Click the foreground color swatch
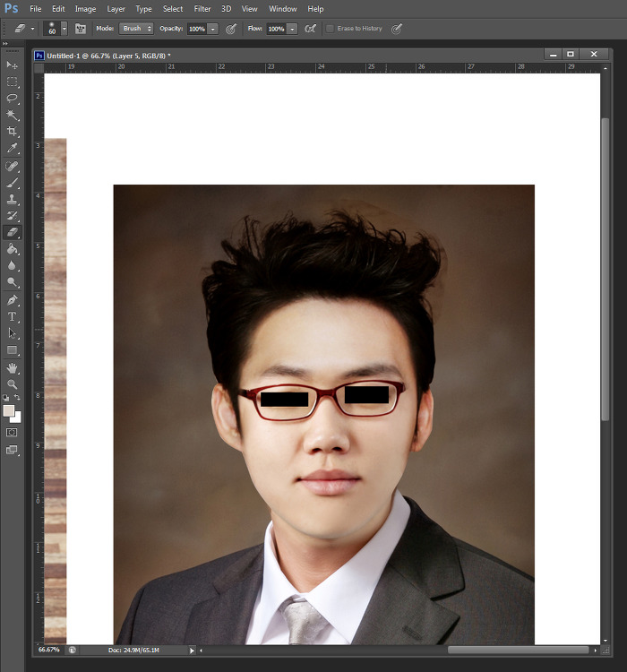The height and width of the screenshot is (672, 627). [x=8, y=410]
